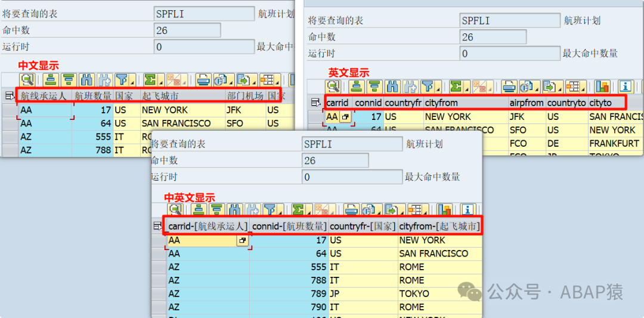The height and width of the screenshot is (318, 644).
Task: Click Find Next icon in English-header window
Action: coord(410,87)
